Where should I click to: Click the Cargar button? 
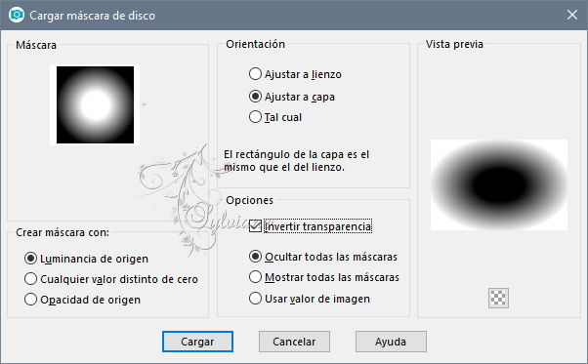click(x=197, y=342)
